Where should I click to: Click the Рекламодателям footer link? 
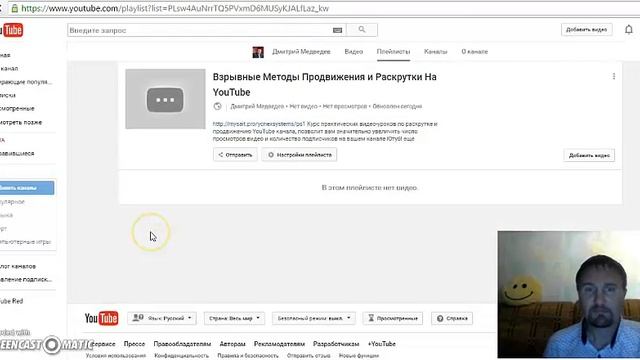[x=280, y=344]
